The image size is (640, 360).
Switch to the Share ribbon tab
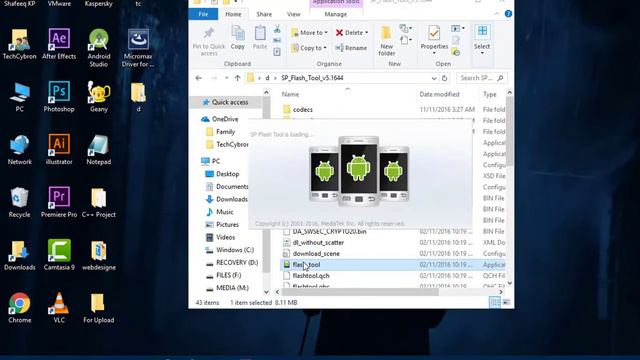coord(264,14)
